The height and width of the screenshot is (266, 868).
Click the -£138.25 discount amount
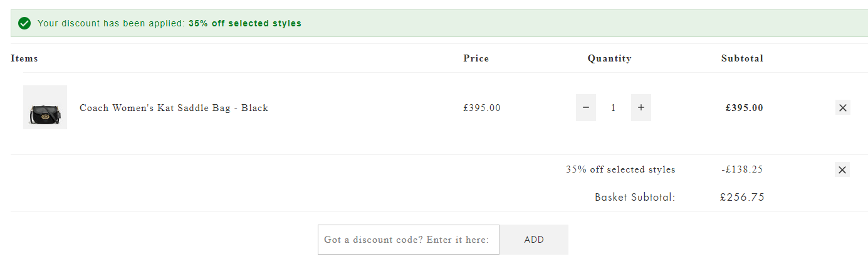click(x=742, y=169)
